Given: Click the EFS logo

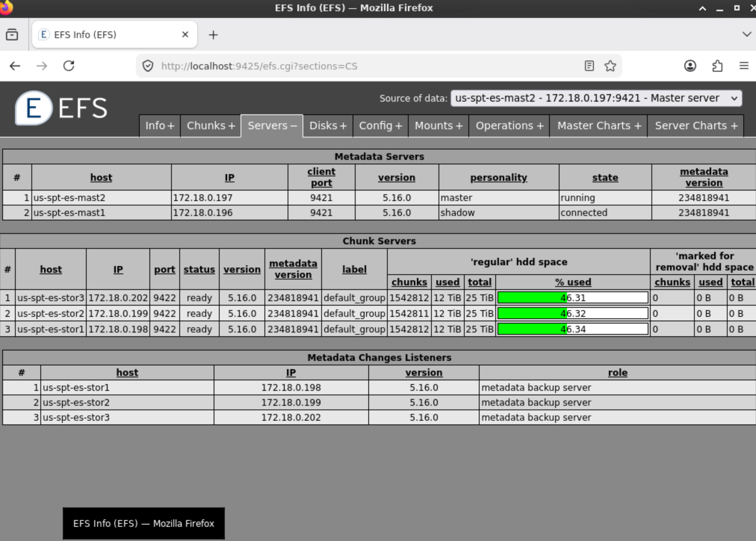Looking at the screenshot, I should coord(62,108).
